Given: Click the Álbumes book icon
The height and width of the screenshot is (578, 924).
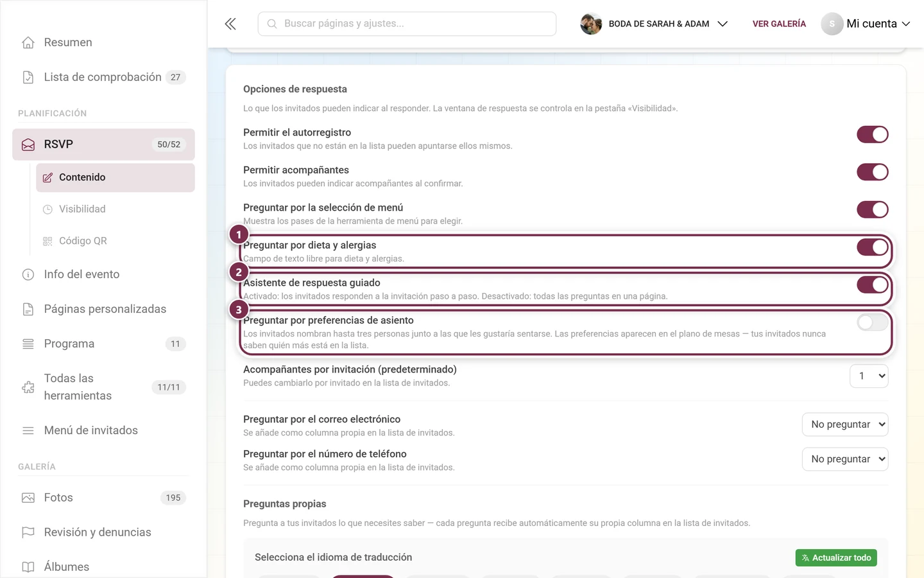Looking at the screenshot, I should pyautogui.click(x=28, y=567).
